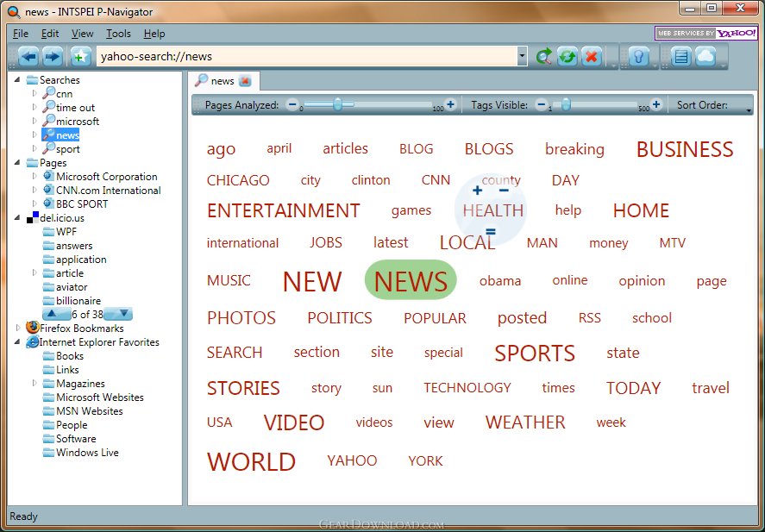The image size is (765, 532).
Task: Click the ENTERTAINMENT tag
Action: click(284, 210)
